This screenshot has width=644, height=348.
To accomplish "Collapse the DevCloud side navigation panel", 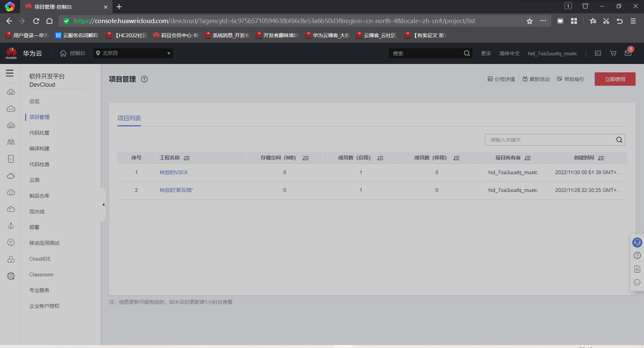I will click(103, 205).
